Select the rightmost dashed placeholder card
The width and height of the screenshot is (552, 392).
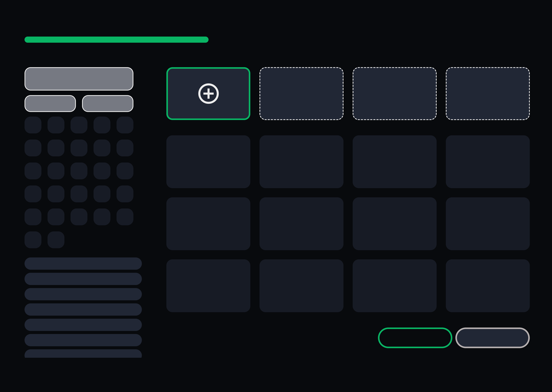click(488, 94)
